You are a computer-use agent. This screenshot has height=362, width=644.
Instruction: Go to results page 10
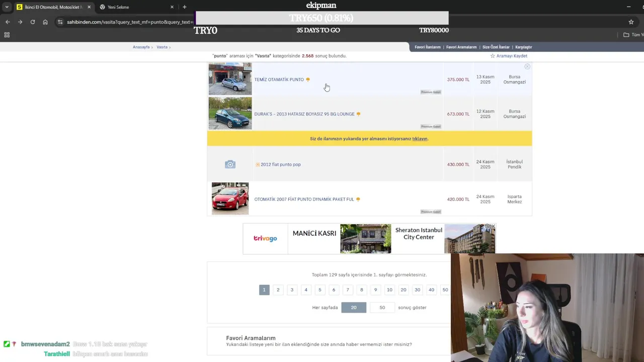pos(389,290)
